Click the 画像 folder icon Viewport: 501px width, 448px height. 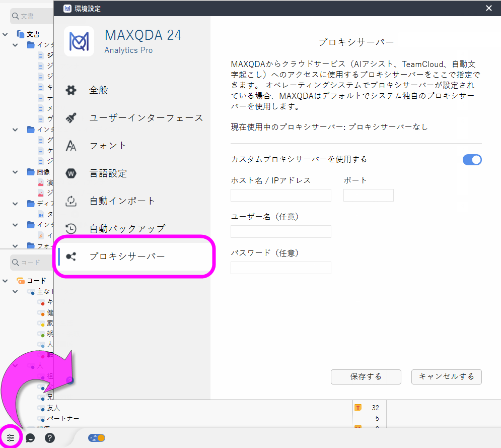[31, 172]
